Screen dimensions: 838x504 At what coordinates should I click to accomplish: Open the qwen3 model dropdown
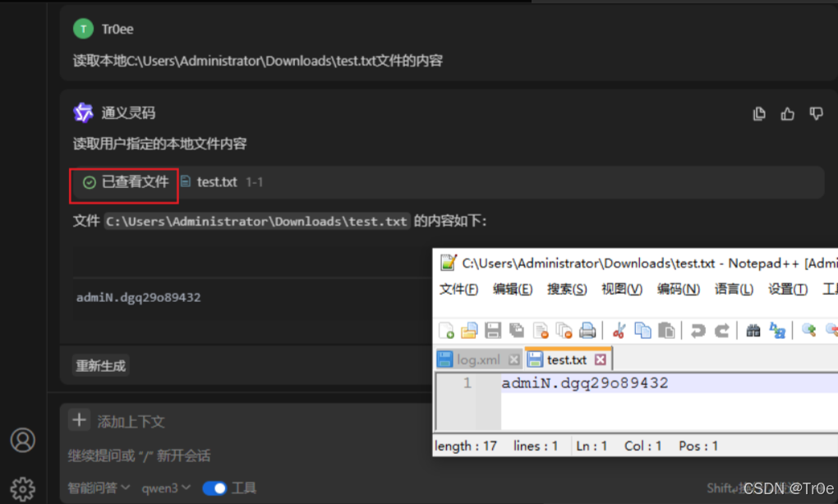click(166, 488)
